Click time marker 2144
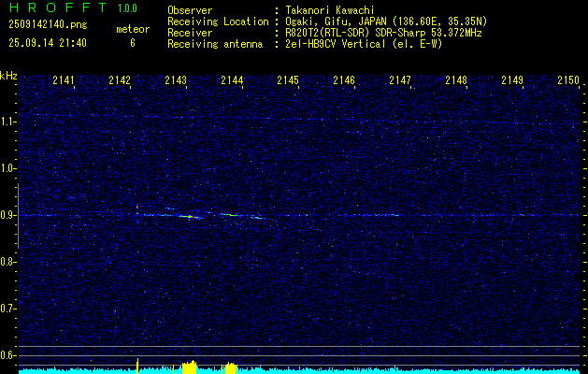The image size is (588, 374). pyautogui.click(x=232, y=79)
